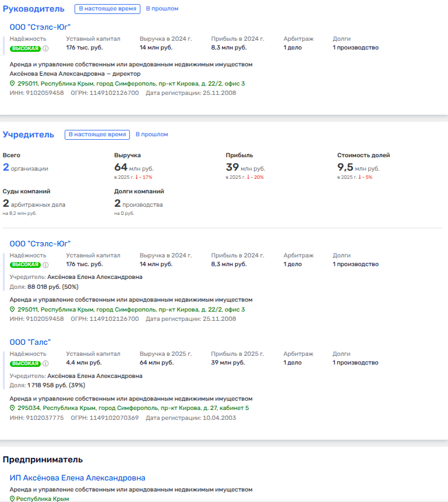The image size is (448, 502).
Task: Click "2 арбитражных дела" under Суды компаний
Action: click(34, 204)
